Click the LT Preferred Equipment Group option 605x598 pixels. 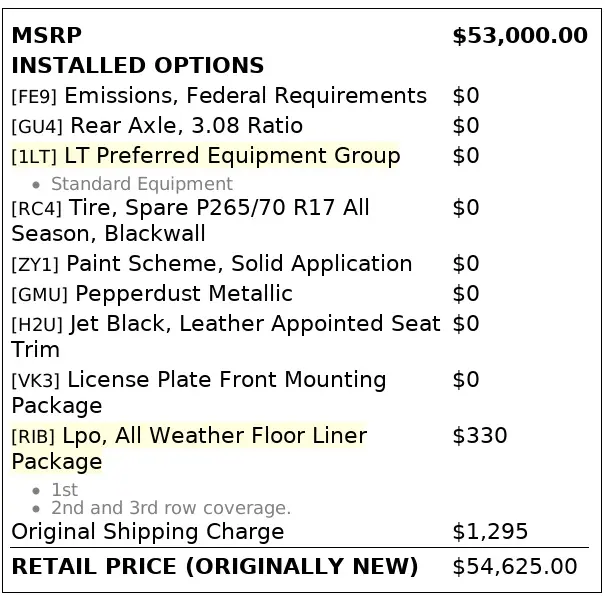click(x=231, y=156)
